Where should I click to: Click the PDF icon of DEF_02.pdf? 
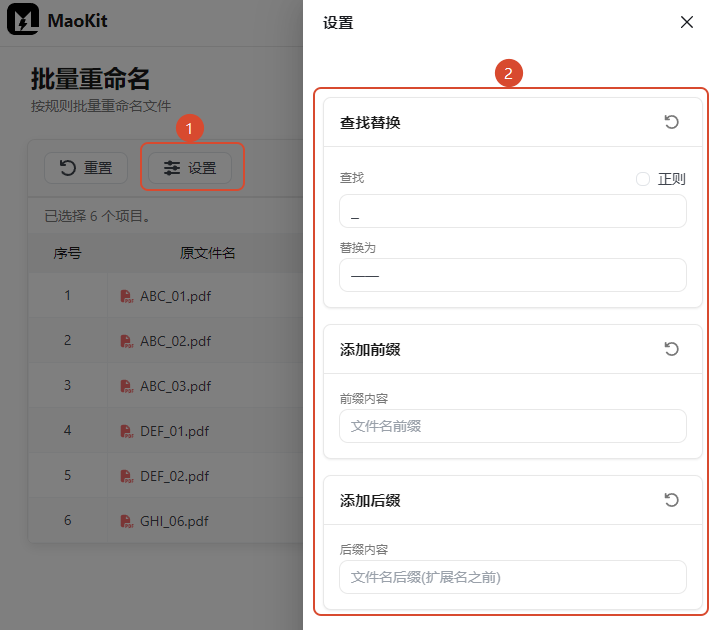click(127, 476)
